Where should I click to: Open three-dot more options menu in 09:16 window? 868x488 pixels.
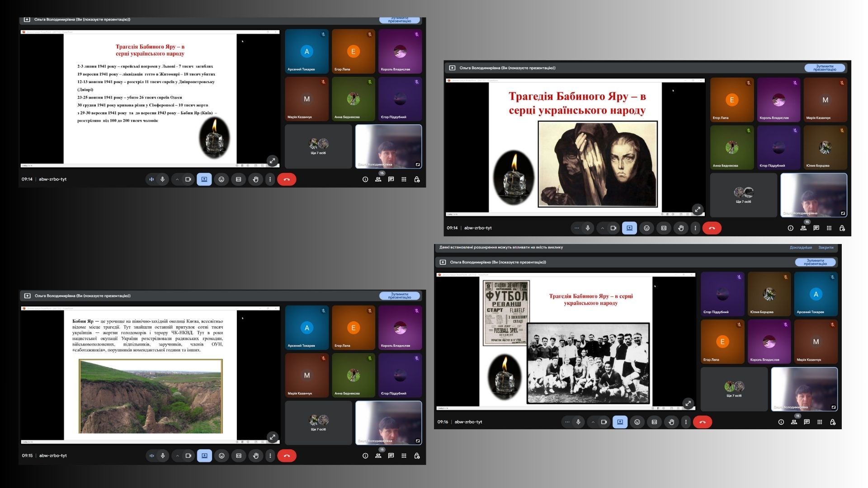(x=686, y=422)
